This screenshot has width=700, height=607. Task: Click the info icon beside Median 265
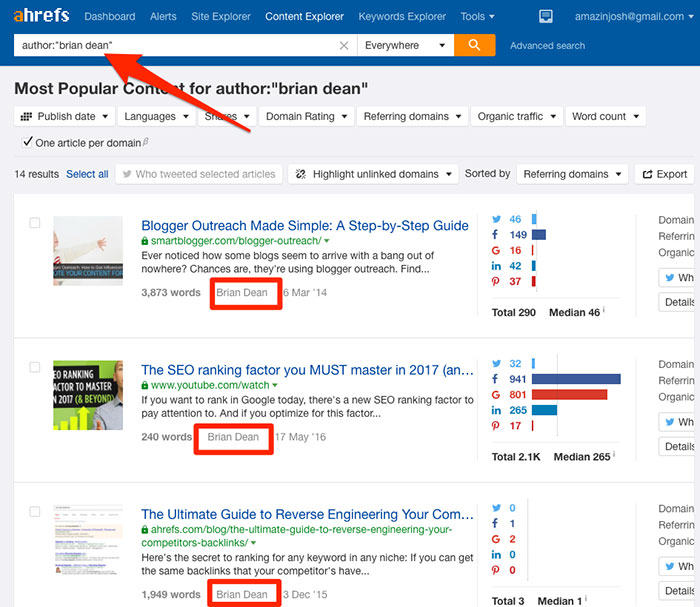(x=614, y=454)
